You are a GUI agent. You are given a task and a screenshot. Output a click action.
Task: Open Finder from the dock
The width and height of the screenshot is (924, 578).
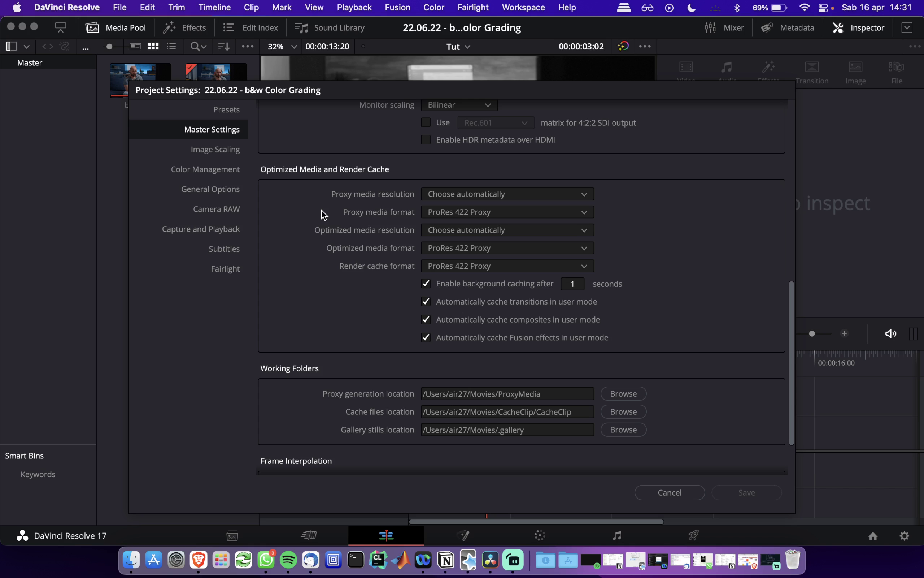(x=131, y=560)
